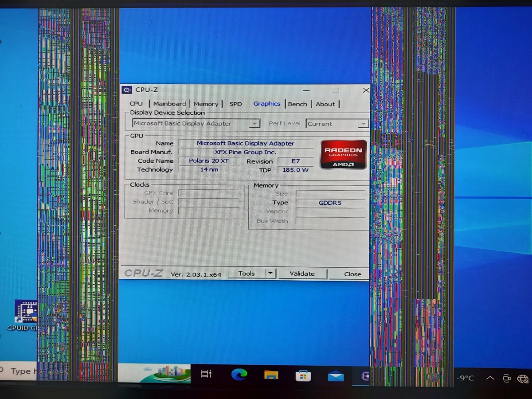Viewport: 532px width, 399px height.
Task: Click the Polaris 20 XT code name value
Action: (x=209, y=160)
